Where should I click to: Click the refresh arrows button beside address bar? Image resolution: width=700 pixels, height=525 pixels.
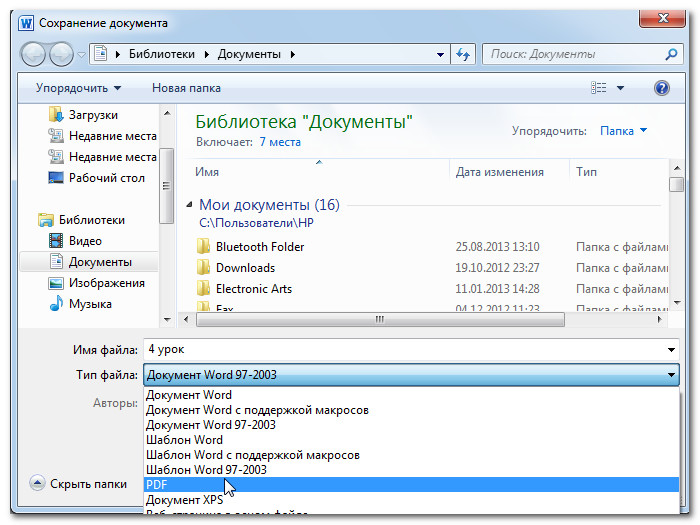(x=463, y=54)
